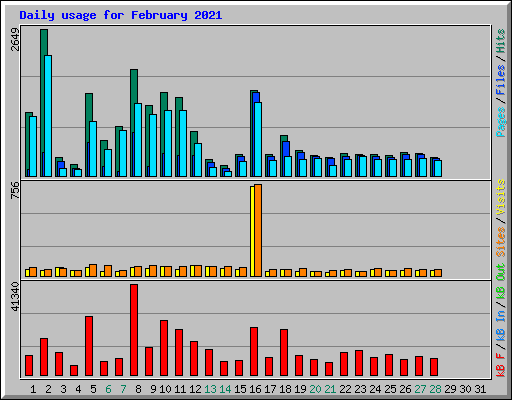Click the red kB bar for day 2
The width and height of the screenshot is (512, 400).
tap(44, 357)
